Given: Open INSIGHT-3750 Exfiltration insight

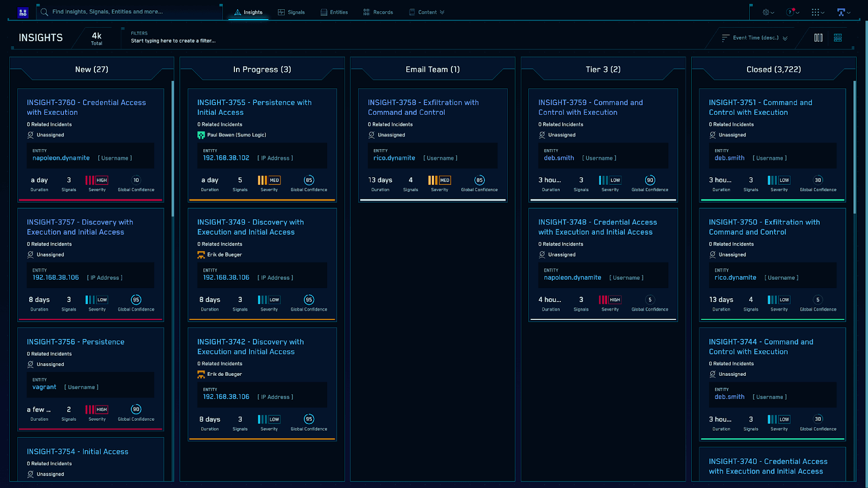Looking at the screenshot, I should coord(764,227).
